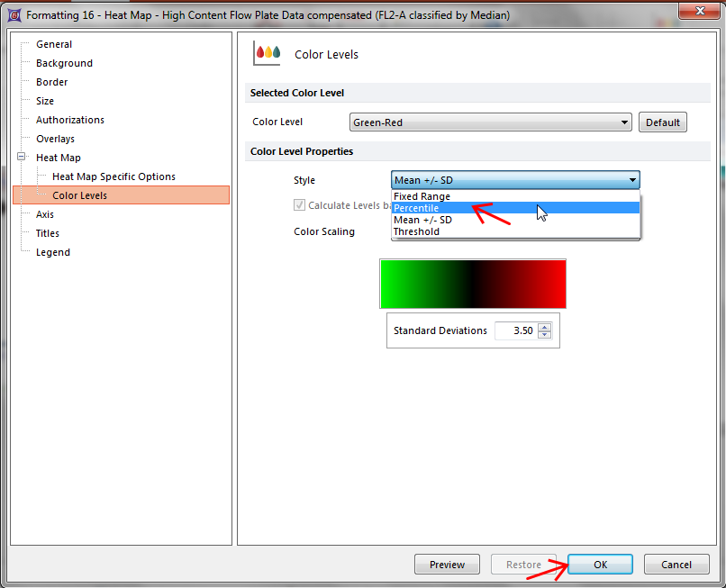Pick Threshold in the style list
This screenshot has width=726, height=588.
coord(416,231)
